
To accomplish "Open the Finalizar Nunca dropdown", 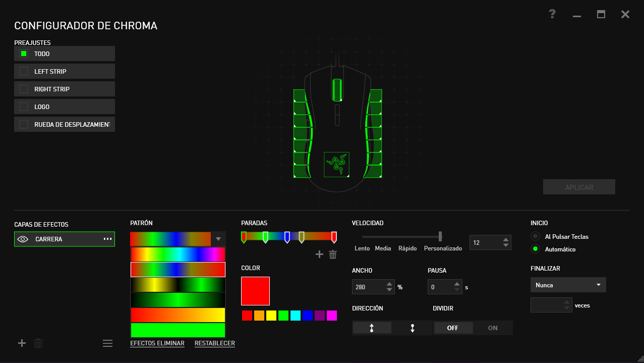I will pos(568,285).
